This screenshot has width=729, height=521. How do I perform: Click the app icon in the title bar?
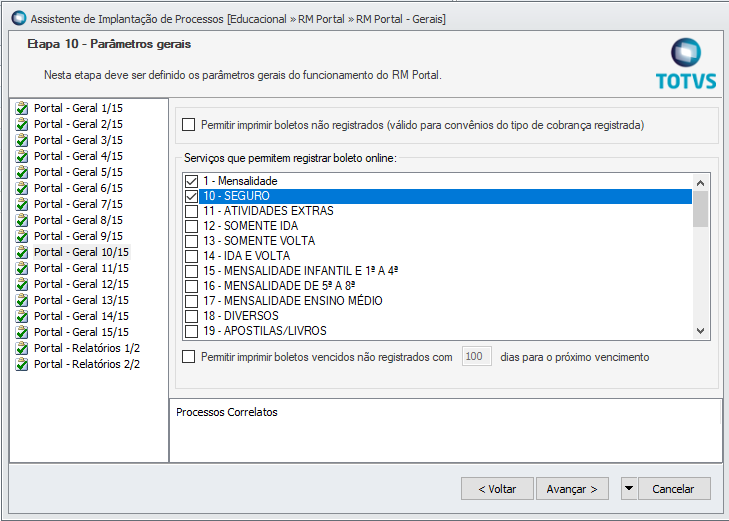(x=19, y=18)
